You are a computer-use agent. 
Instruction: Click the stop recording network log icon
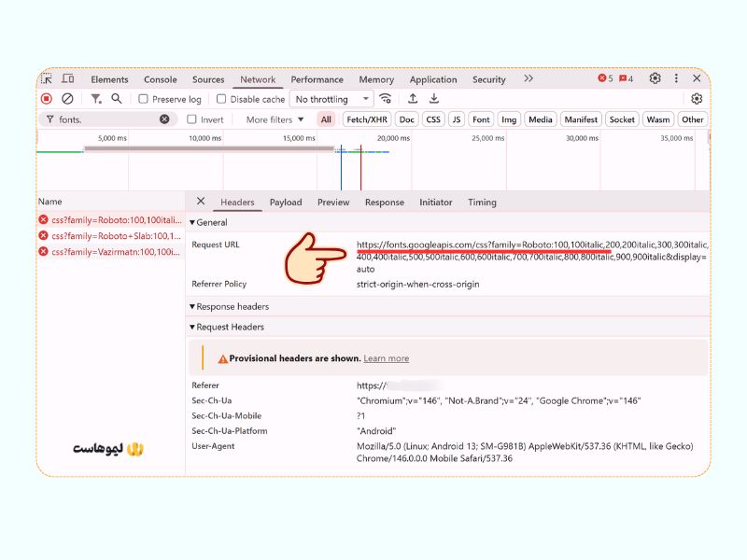tap(47, 99)
